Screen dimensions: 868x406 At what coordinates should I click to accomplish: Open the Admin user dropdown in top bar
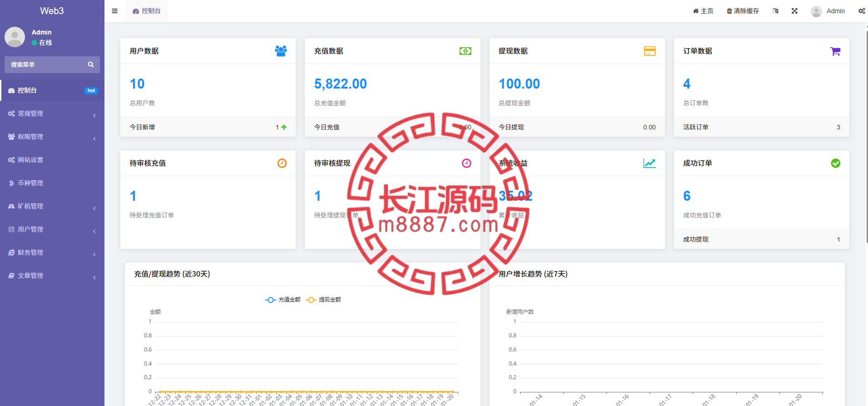click(828, 11)
